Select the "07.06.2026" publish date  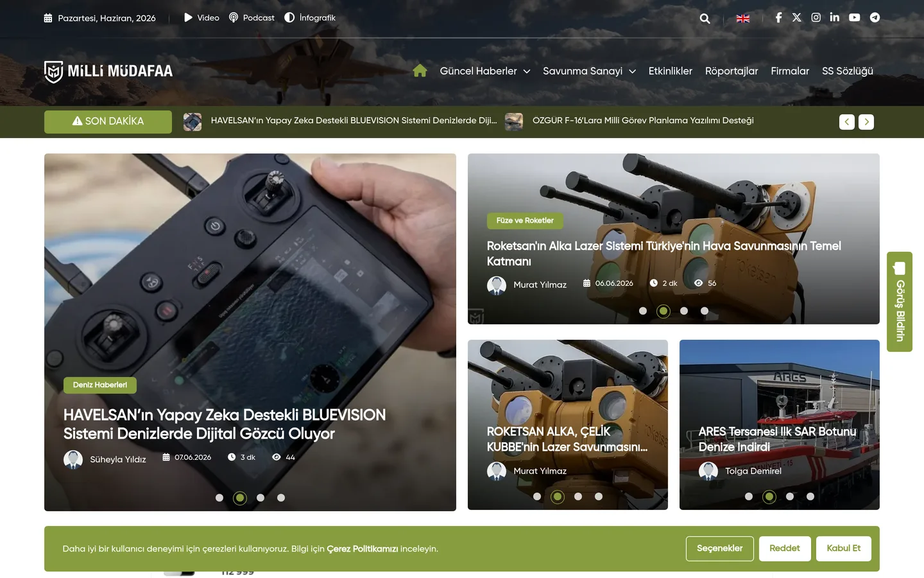click(x=193, y=457)
